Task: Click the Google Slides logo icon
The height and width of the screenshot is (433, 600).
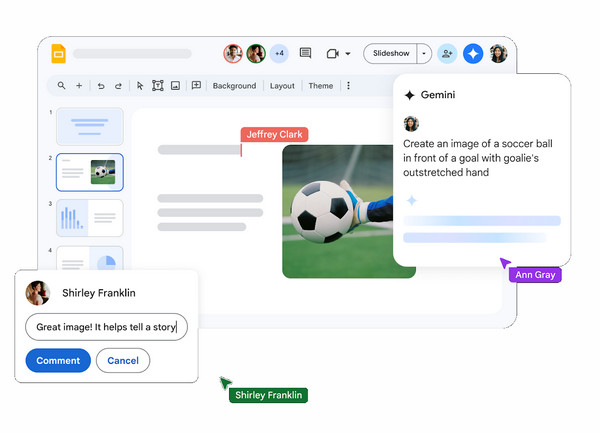Action: click(59, 54)
